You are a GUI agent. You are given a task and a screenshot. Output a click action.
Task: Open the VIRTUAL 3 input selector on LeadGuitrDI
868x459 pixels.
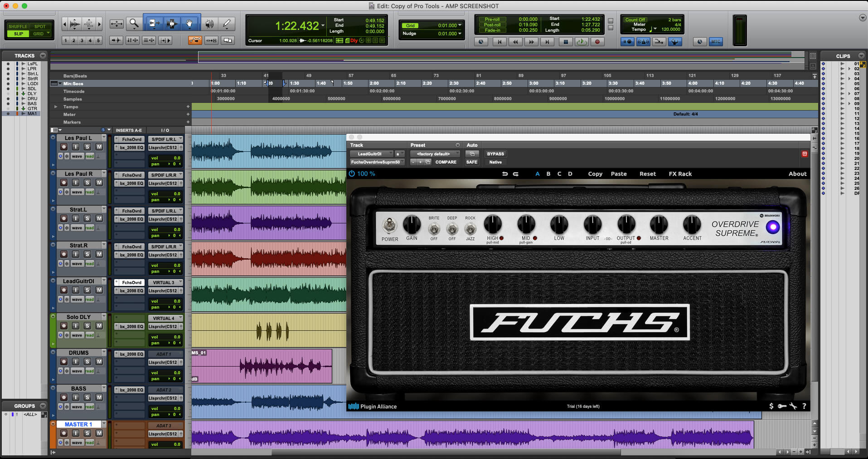[x=165, y=282]
